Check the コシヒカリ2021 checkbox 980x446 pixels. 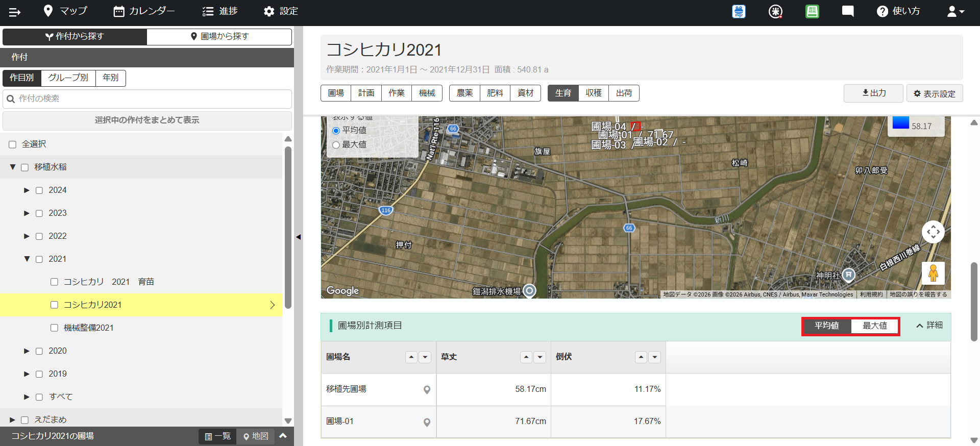coord(54,305)
